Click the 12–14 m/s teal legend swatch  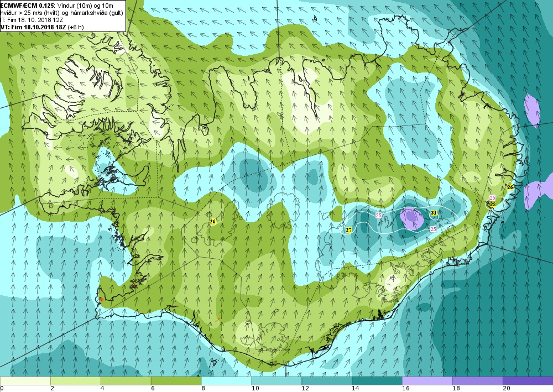[x=327, y=381]
